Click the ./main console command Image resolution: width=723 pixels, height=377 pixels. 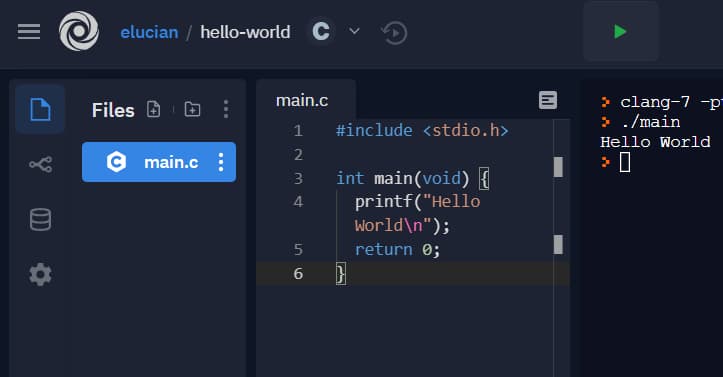click(x=650, y=122)
